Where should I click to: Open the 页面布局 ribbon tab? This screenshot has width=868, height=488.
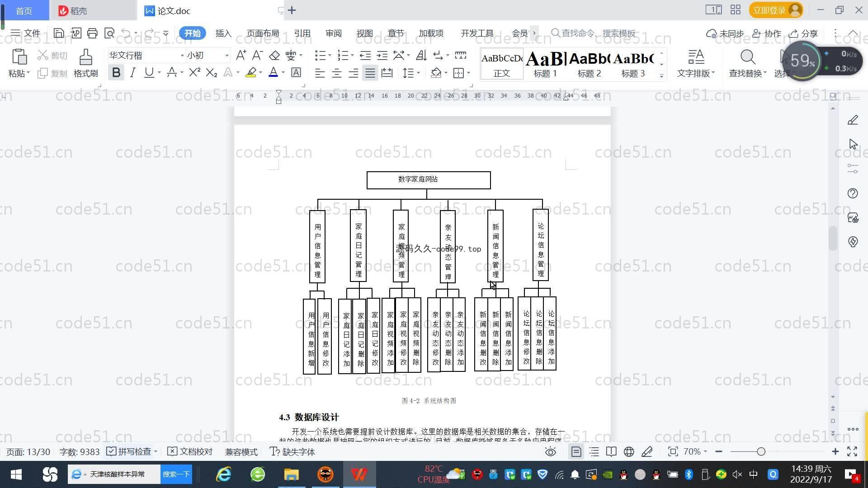(263, 33)
